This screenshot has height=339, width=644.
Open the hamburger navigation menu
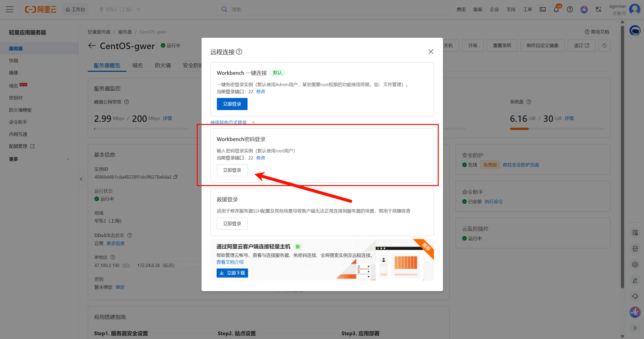click(10, 9)
